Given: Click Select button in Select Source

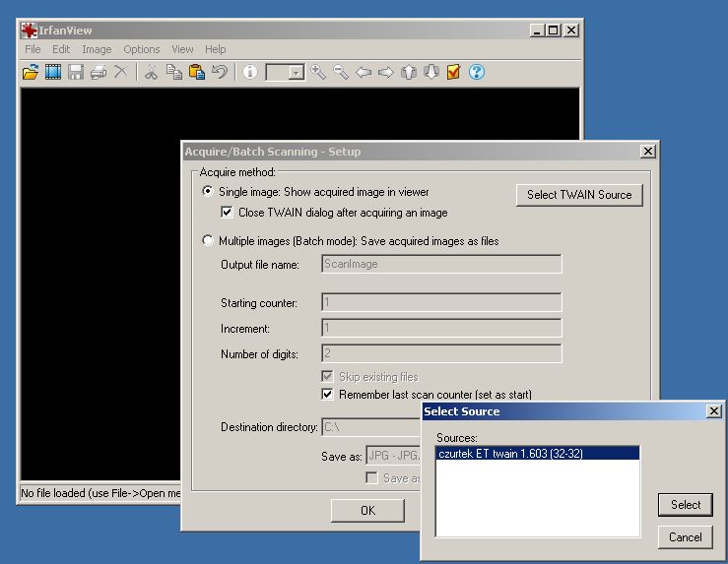Looking at the screenshot, I should (686, 505).
